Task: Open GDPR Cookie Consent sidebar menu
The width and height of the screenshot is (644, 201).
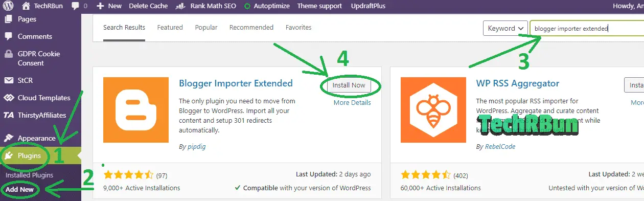Action: tap(40, 58)
